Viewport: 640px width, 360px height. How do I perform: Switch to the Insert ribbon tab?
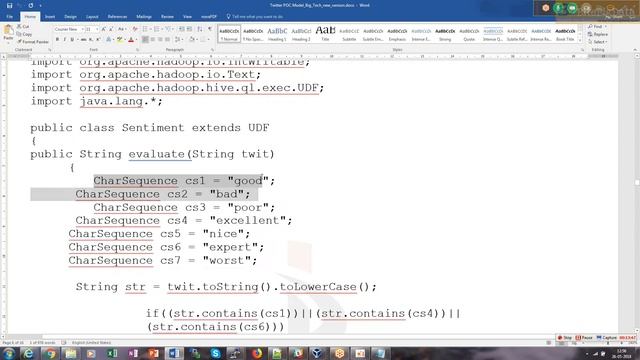50,17
